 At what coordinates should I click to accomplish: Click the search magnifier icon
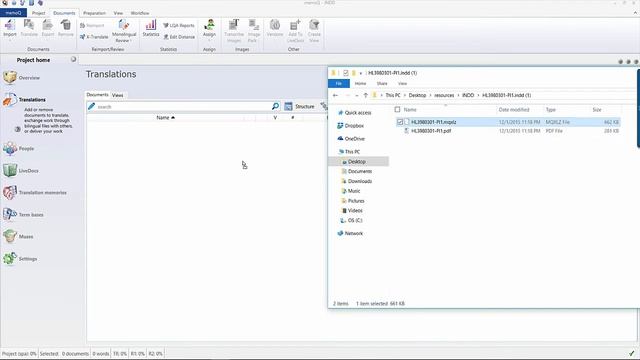pos(276,106)
